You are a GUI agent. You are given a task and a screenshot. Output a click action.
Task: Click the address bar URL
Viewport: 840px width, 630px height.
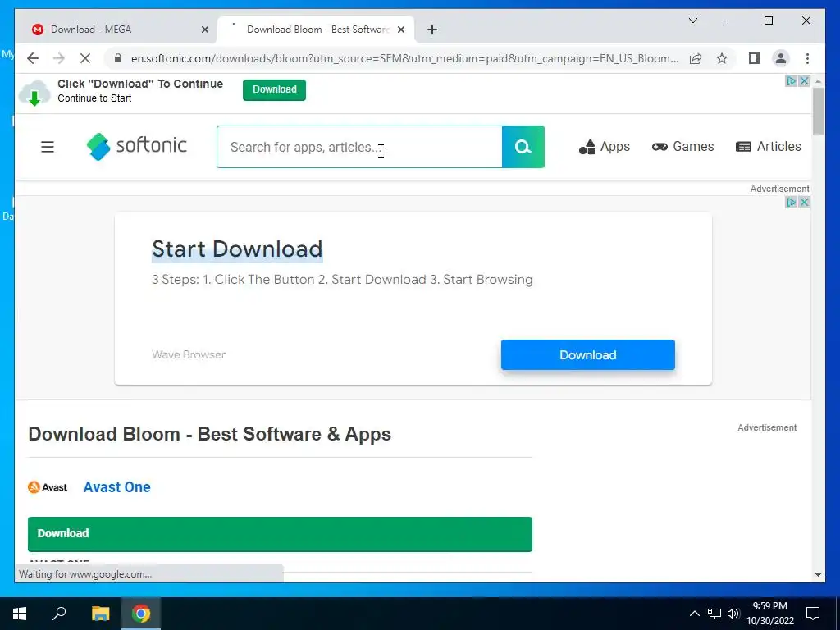[404, 58]
